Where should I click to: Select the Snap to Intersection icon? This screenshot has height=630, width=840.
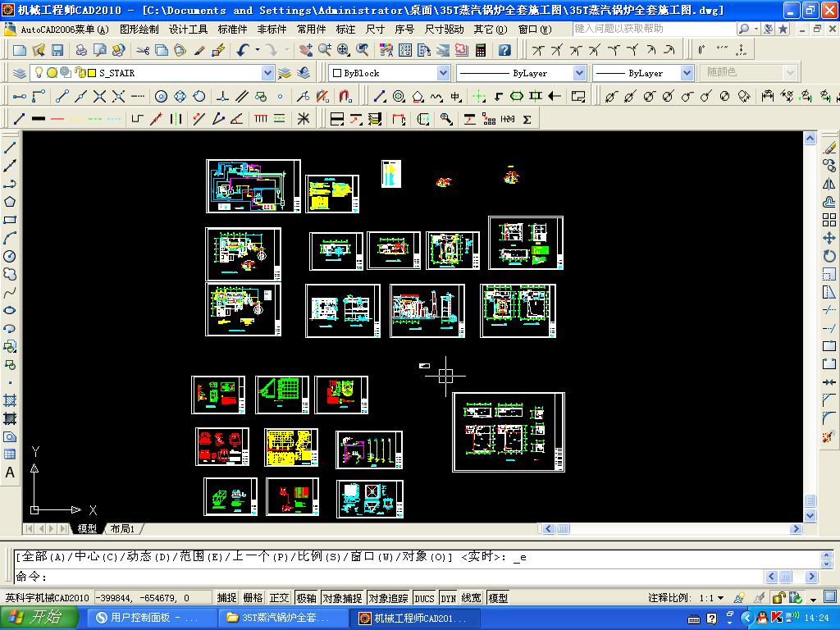[99, 97]
